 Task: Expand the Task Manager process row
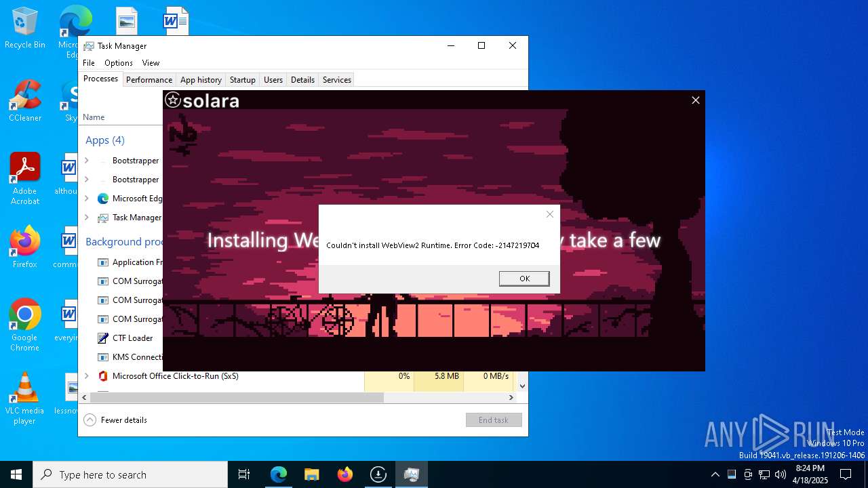86,218
